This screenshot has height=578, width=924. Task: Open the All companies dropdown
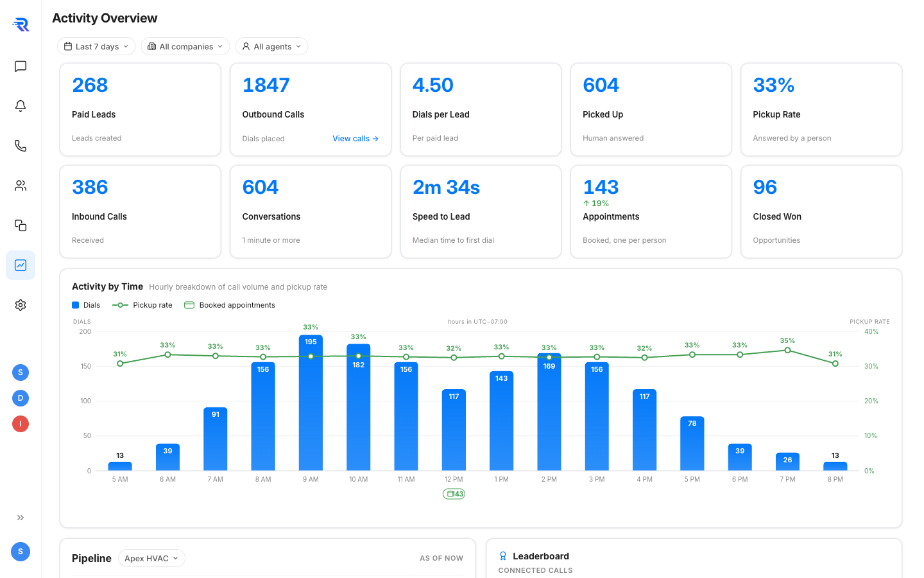(x=185, y=46)
